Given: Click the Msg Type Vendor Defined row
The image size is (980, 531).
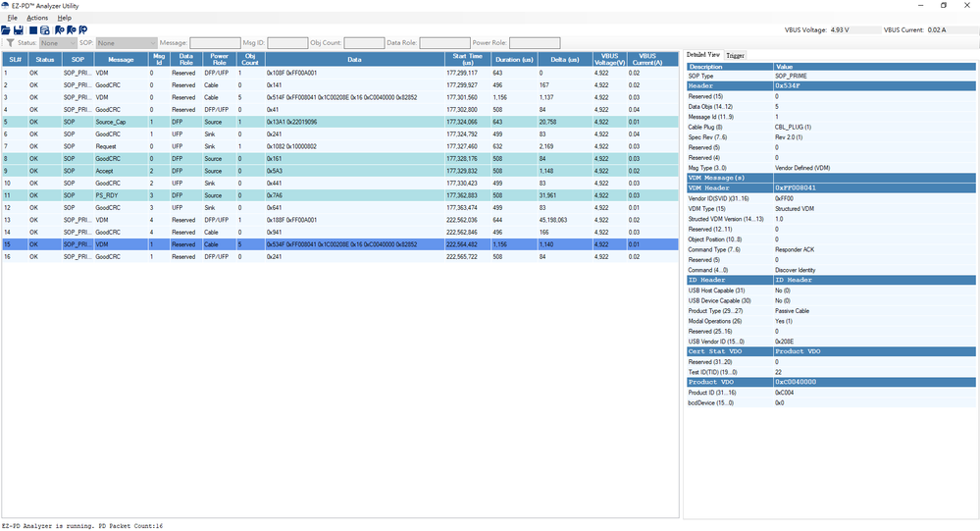Looking at the screenshot, I should (x=831, y=168).
